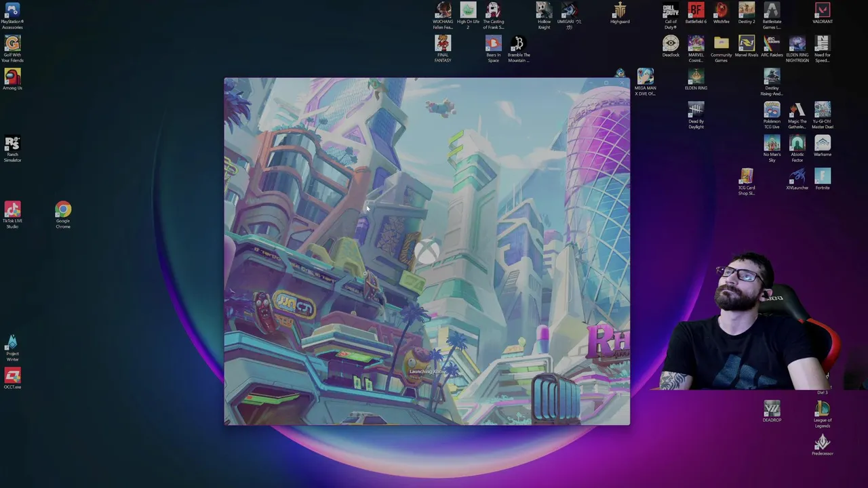Select the Dead By Daylight icon

[696, 115]
